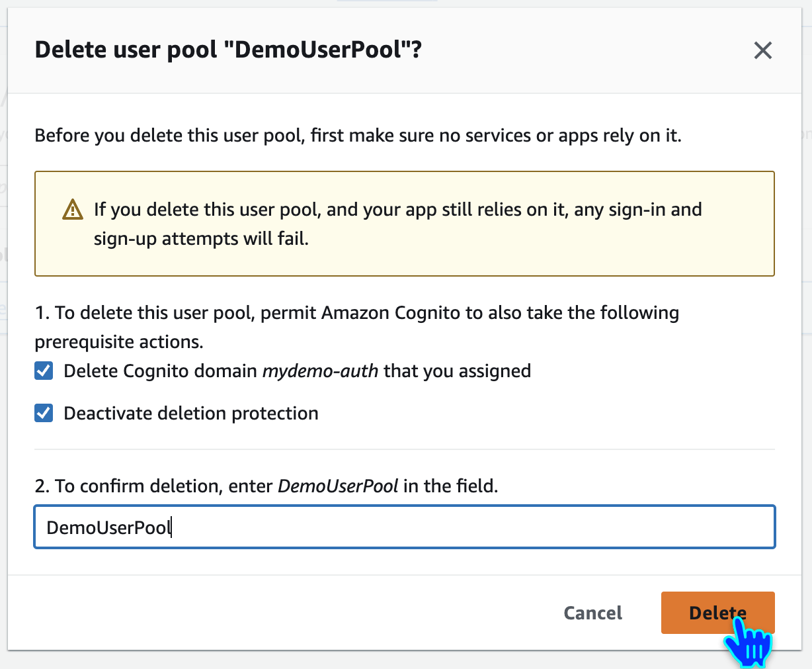Click italic 'DemoUserPool' in the confirmation instruction
This screenshot has width=812, height=669.
[338, 486]
